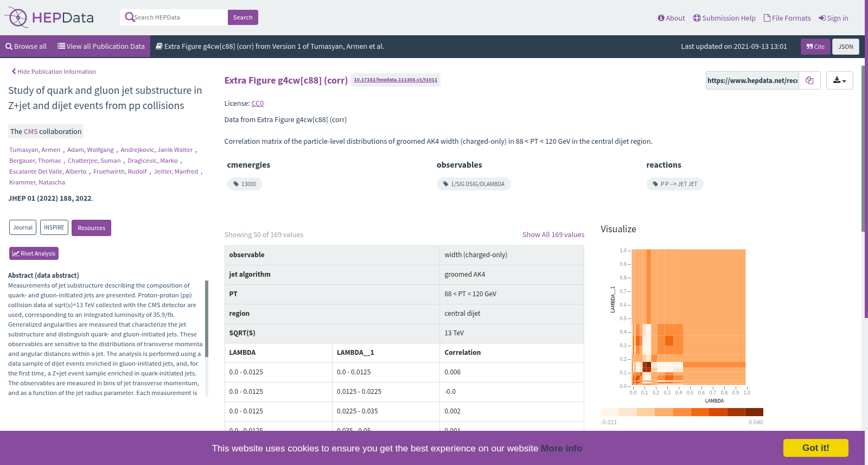The width and height of the screenshot is (868, 465).
Task: Open File Formats page
Action: coord(787,18)
